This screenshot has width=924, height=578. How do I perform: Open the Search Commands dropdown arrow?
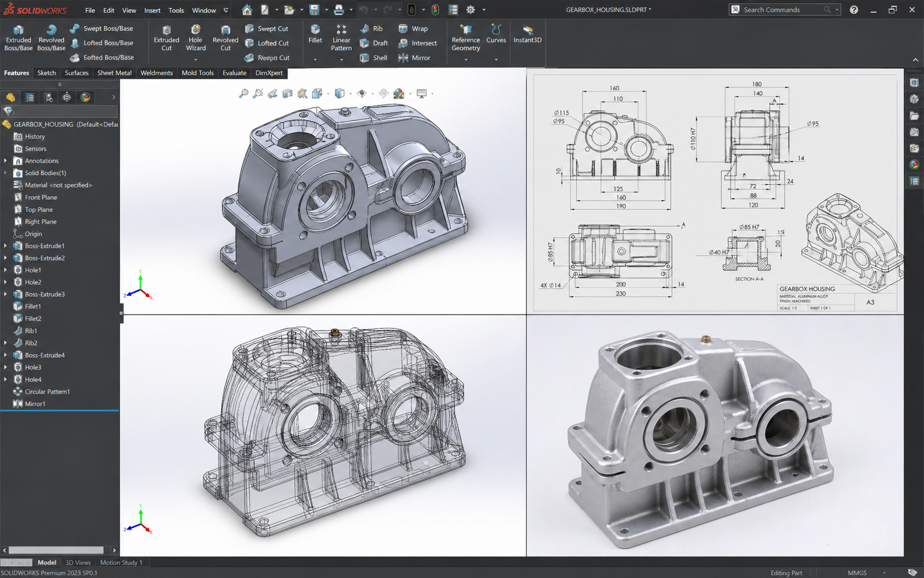[x=837, y=10]
